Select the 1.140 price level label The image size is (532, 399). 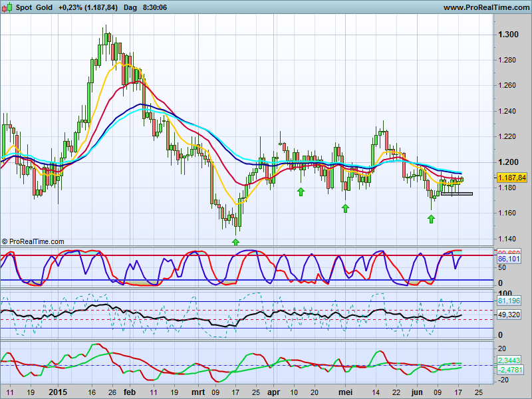point(507,239)
